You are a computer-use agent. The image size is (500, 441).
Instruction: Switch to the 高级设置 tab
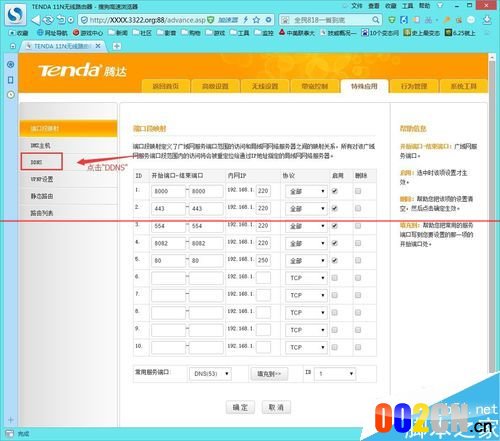[215, 86]
